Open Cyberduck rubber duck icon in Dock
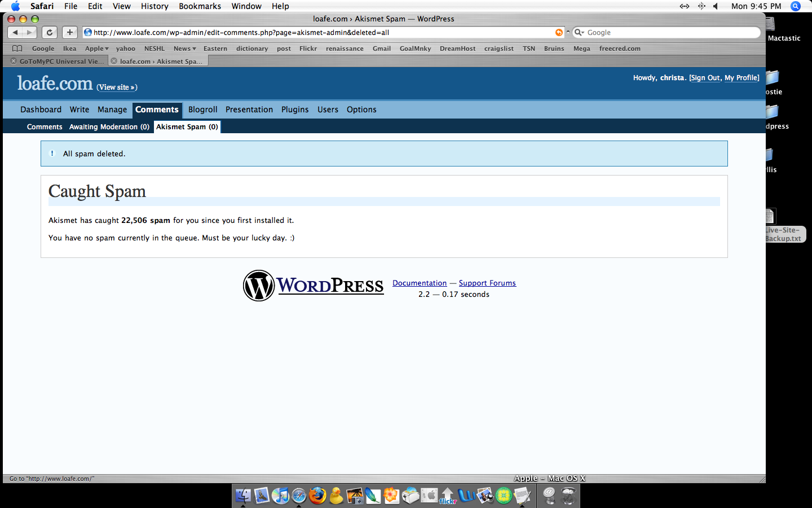The image size is (812, 508). point(336,496)
